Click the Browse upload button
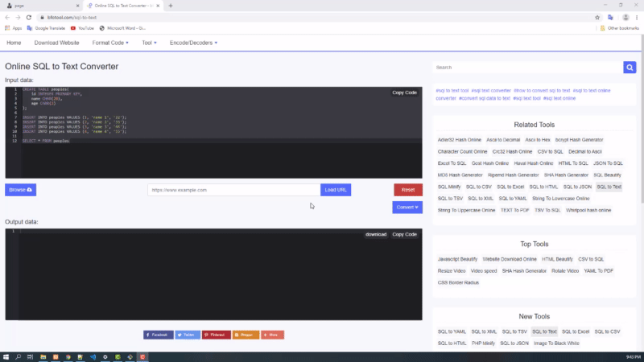 click(x=20, y=190)
